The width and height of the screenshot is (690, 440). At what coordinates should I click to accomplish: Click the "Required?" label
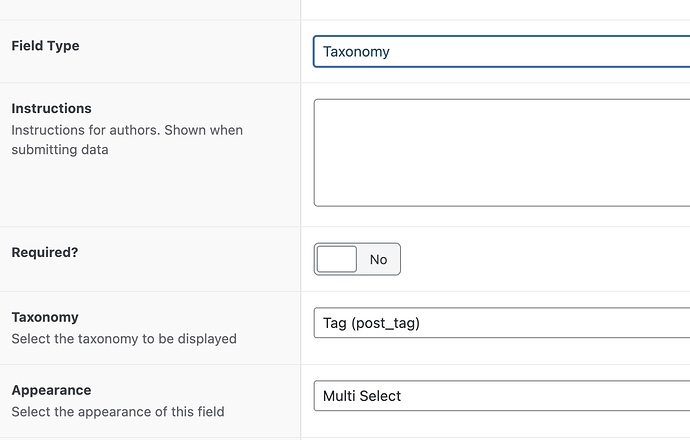click(44, 252)
